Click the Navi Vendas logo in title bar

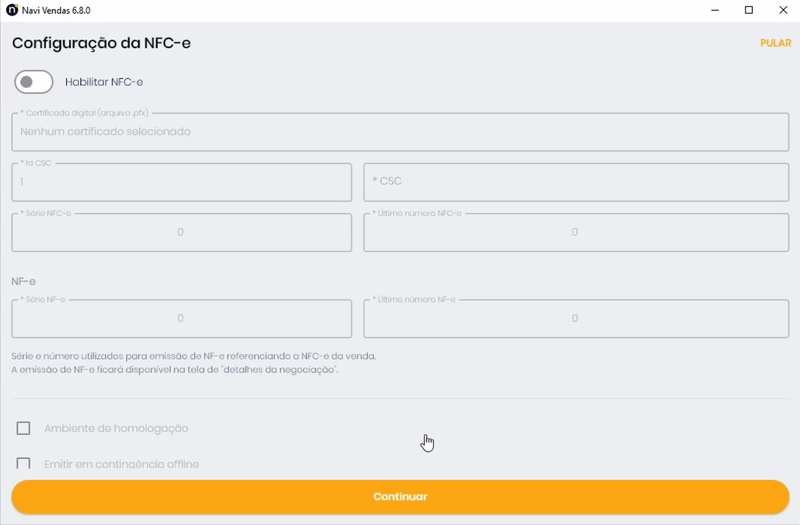[12, 10]
